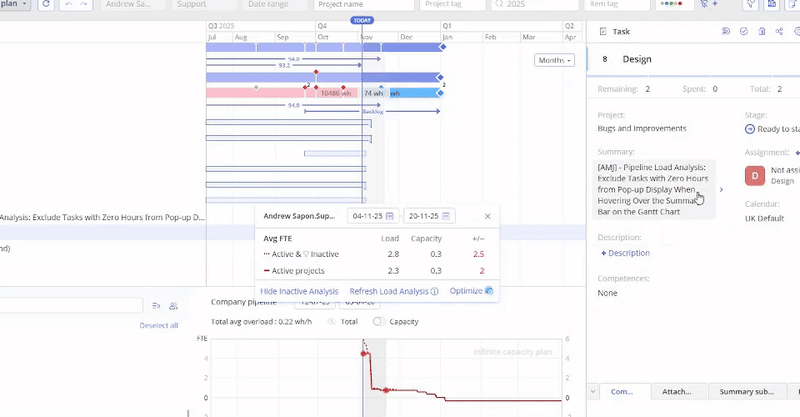The image size is (800, 417).
Task: Click the Refresh Load Analysis info icon
Action: point(434,291)
